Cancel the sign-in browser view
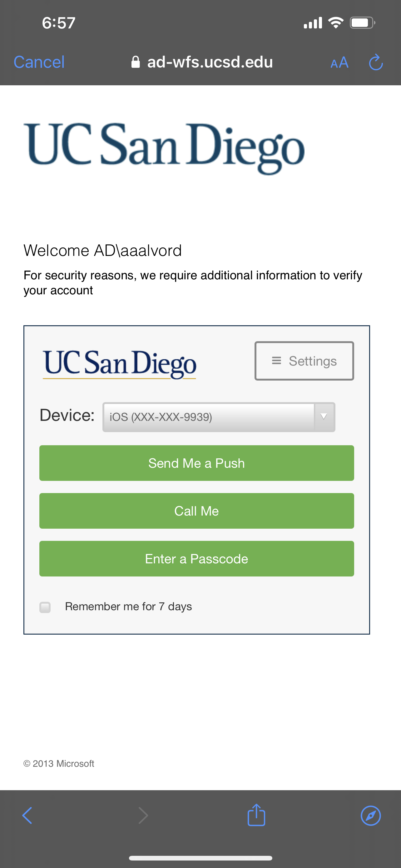Image resolution: width=401 pixels, height=868 pixels. 39,62
